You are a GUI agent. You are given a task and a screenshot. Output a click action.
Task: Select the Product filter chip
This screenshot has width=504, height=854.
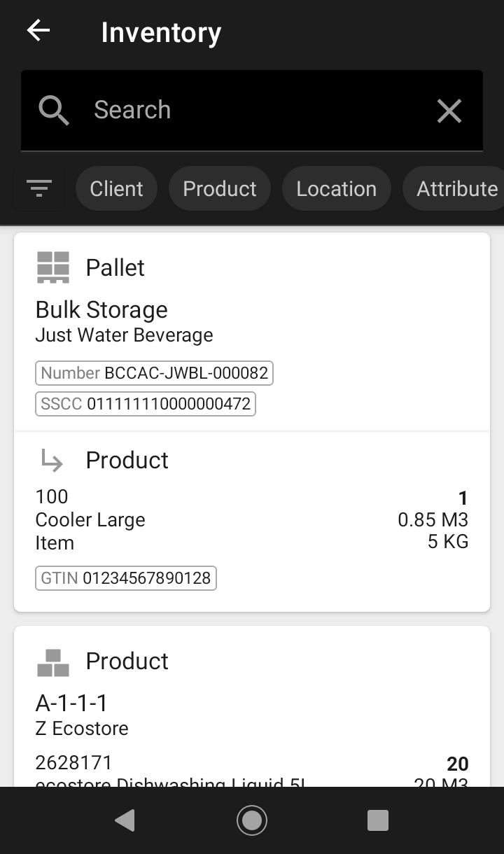tap(220, 188)
